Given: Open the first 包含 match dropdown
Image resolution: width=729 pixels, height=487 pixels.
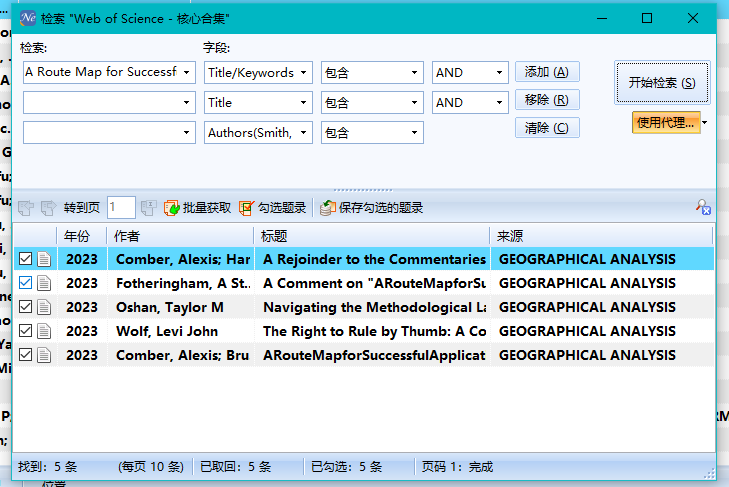Looking at the screenshot, I should [x=414, y=73].
